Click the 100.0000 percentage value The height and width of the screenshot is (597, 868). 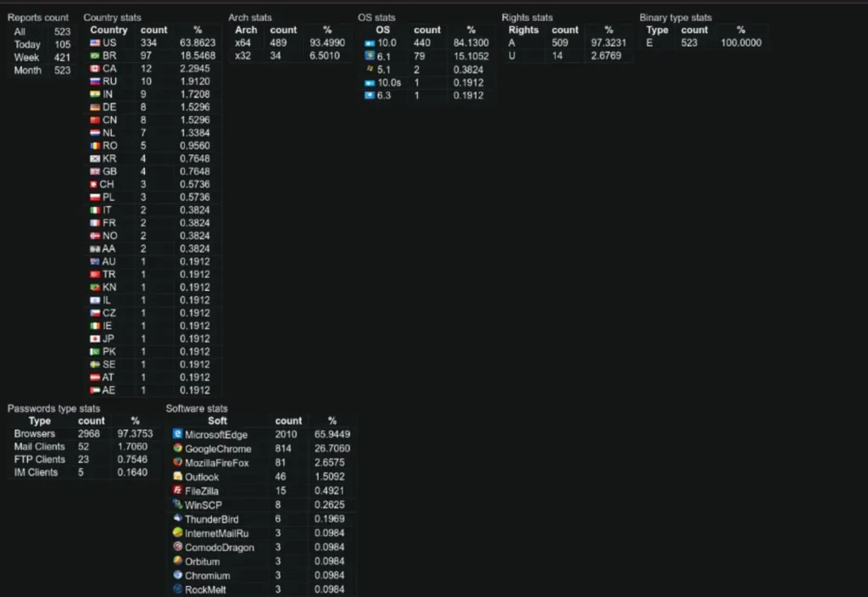point(741,42)
